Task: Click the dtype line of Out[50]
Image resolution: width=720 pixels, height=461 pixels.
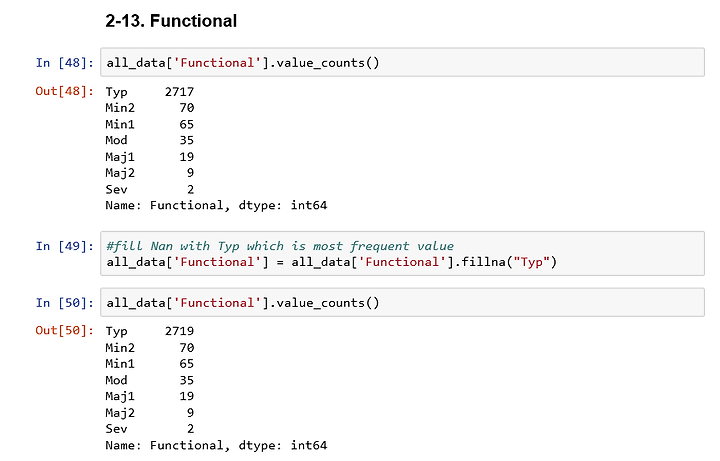Action: tap(216, 445)
